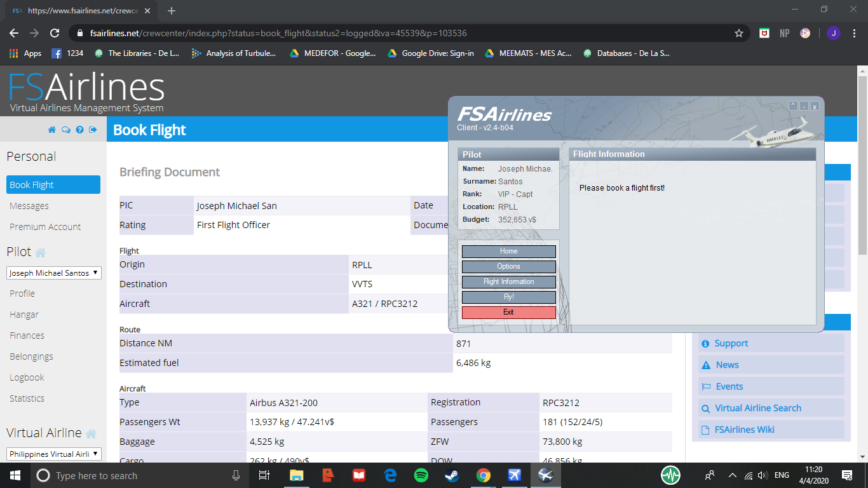Open the Support link

[x=731, y=344]
